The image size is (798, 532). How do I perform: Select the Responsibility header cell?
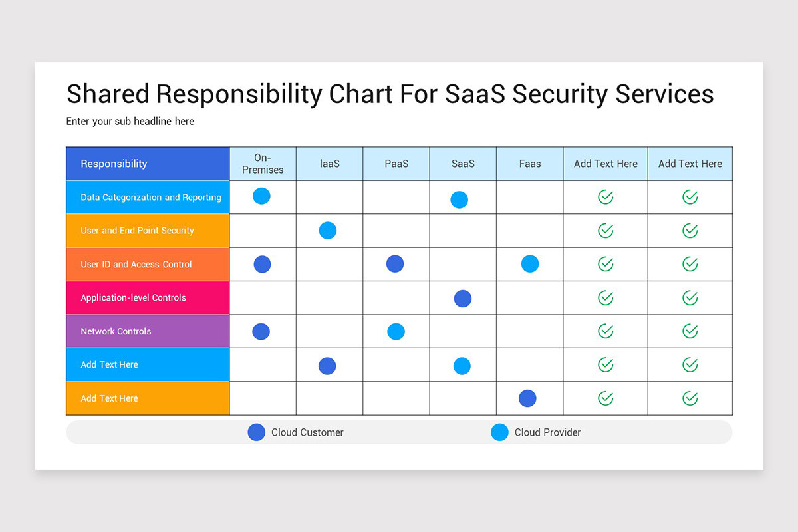click(x=148, y=164)
